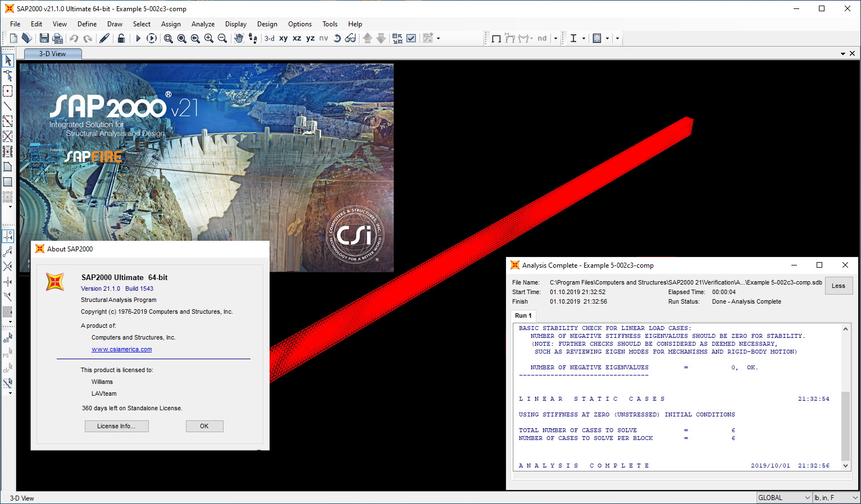This screenshot has height=504, width=861.
Task: Click the Zoom In magnifier icon
Action: point(208,38)
